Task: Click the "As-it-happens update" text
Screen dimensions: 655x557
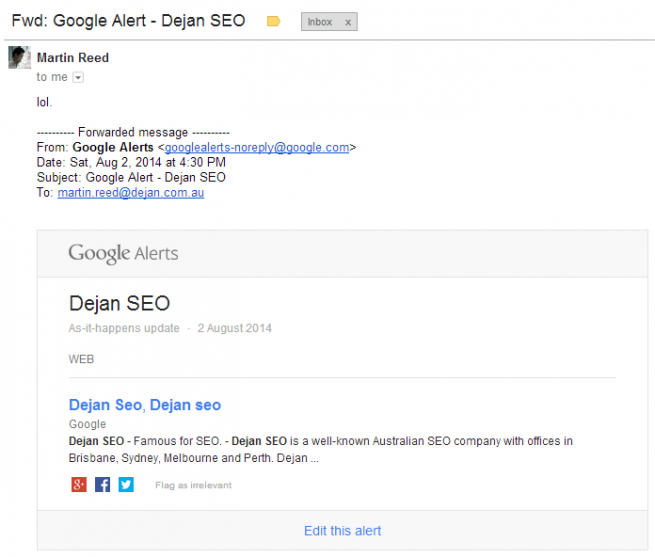Action: pos(124,328)
